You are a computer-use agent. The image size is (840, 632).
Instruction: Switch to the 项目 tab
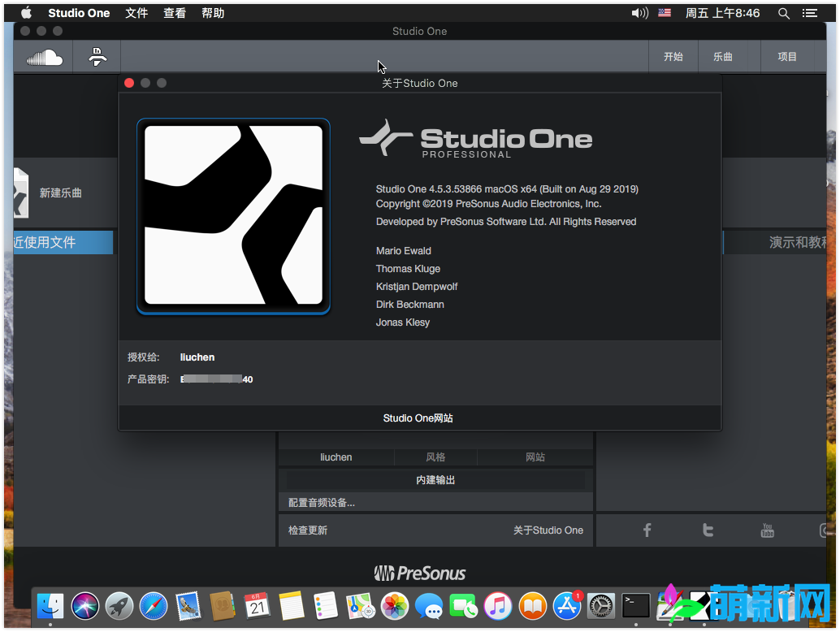click(787, 57)
